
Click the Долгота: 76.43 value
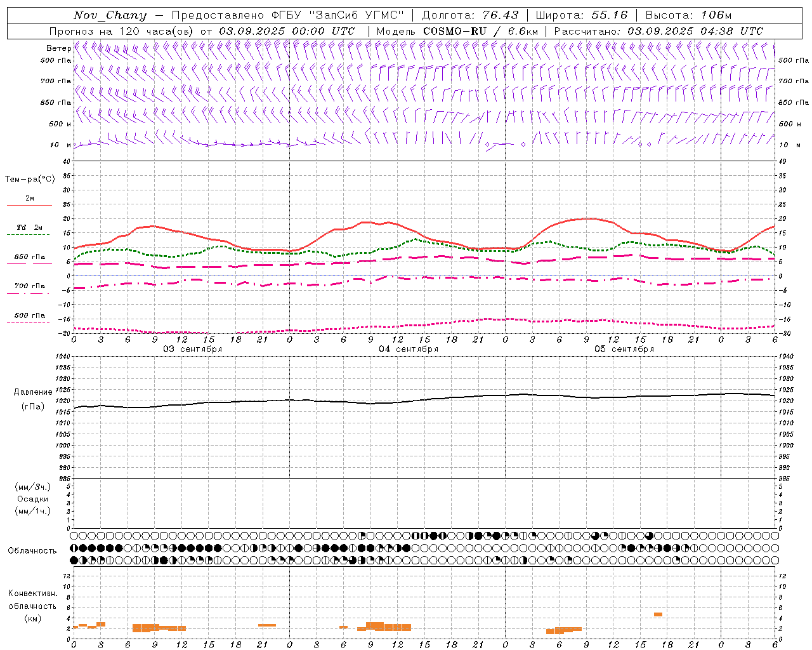click(x=471, y=15)
